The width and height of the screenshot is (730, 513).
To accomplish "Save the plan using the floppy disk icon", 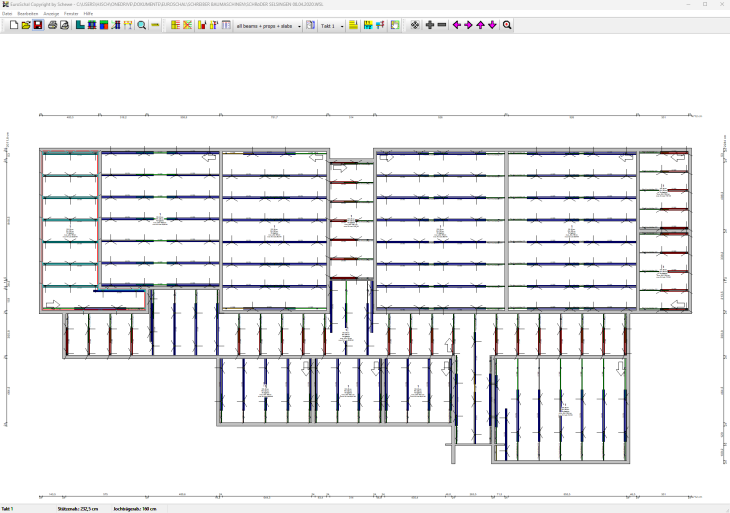I will click(x=37, y=25).
